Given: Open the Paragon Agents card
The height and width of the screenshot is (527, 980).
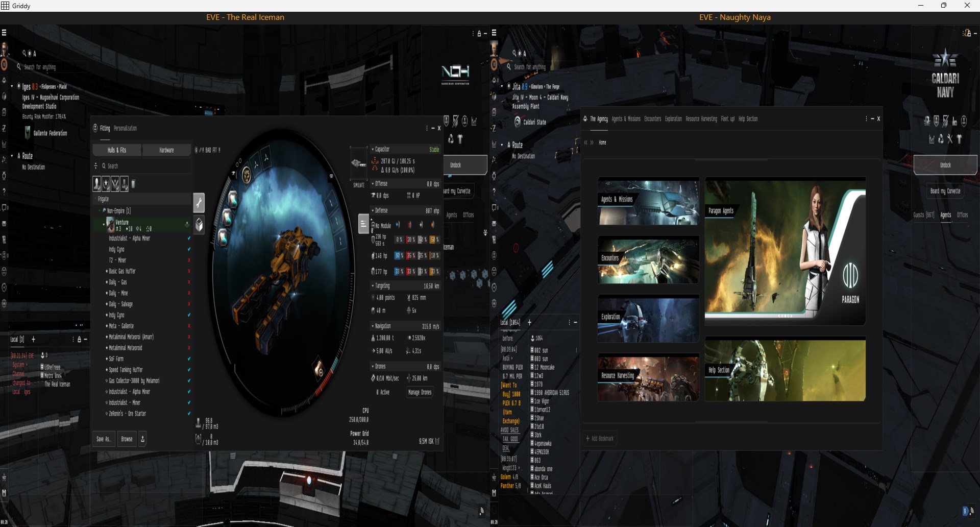Looking at the screenshot, I should coord(785,250).
